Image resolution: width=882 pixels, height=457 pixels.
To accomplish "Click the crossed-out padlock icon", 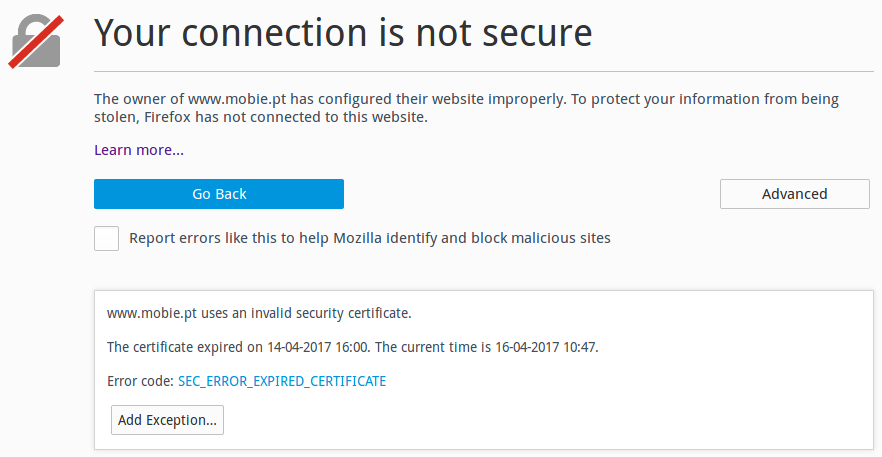I will pyautogui.click(x=36, y=42).
